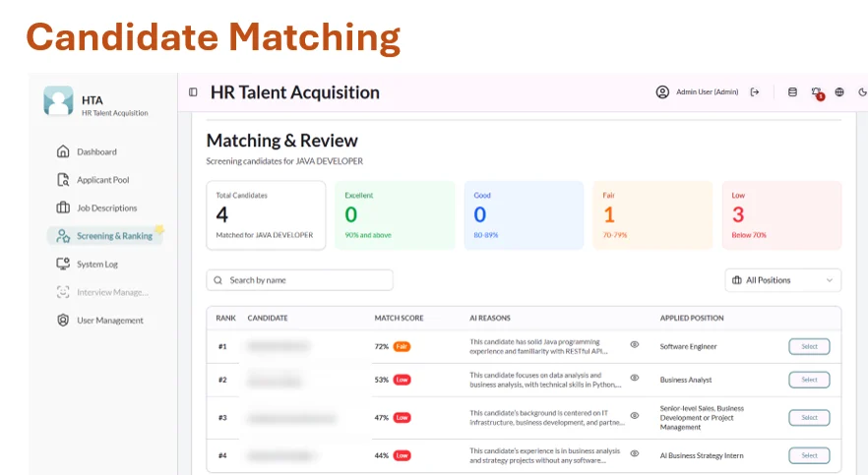Image resolution: width=868 pixels, height=475 pixels.
Task: Click the briefcase icon in All Positions
Action: [737, 280]
